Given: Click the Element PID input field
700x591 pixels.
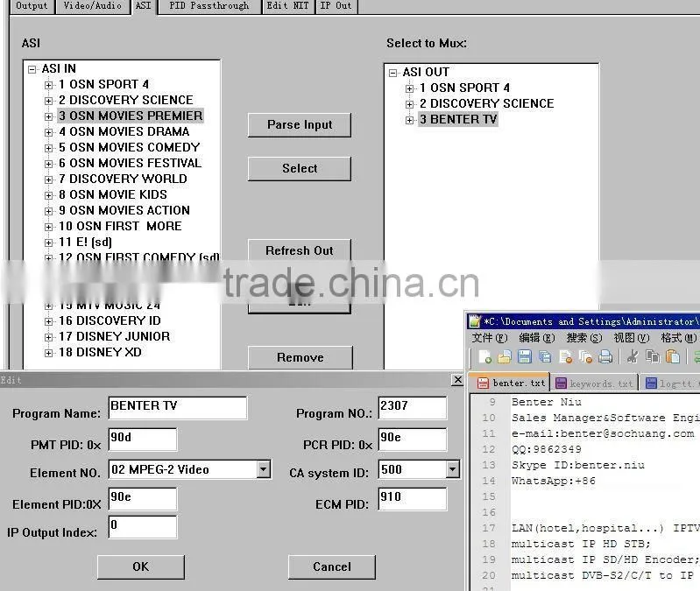Looking at the screenshot, I should (x=143, y=499).
